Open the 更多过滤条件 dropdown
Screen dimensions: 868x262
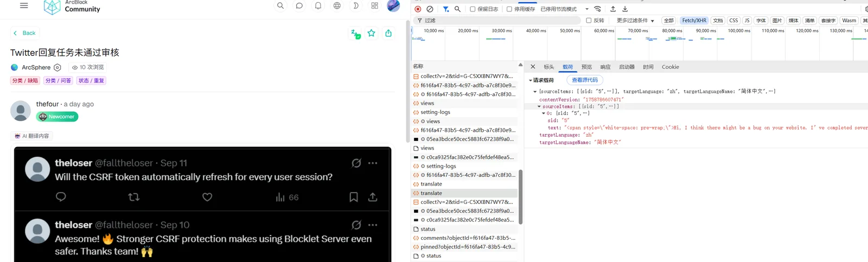coord(635,21)
